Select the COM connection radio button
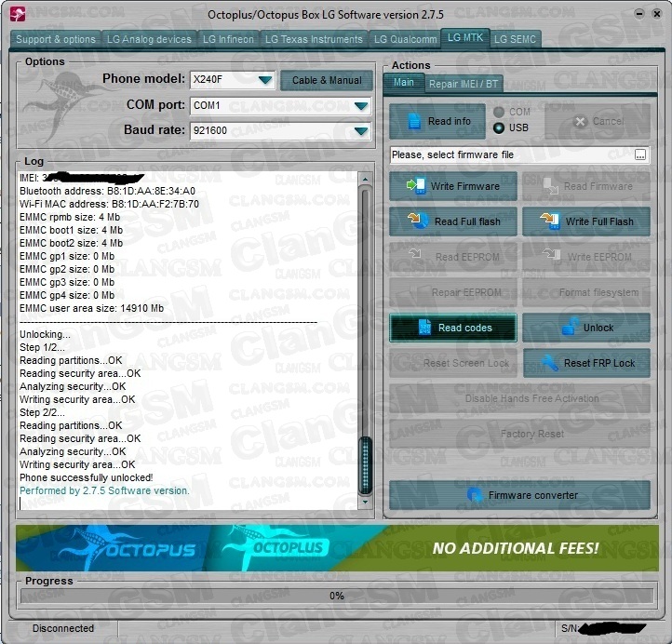This screenshot has width=672, height=644. [499, 112]
